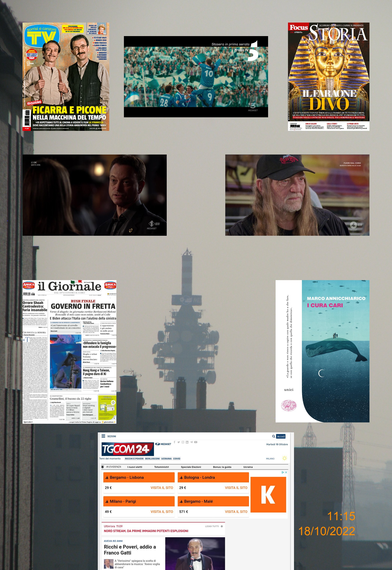Screen dimensions: 392x570
Task: Click the Focus Storia magazine cover
Action: (328, 77)
